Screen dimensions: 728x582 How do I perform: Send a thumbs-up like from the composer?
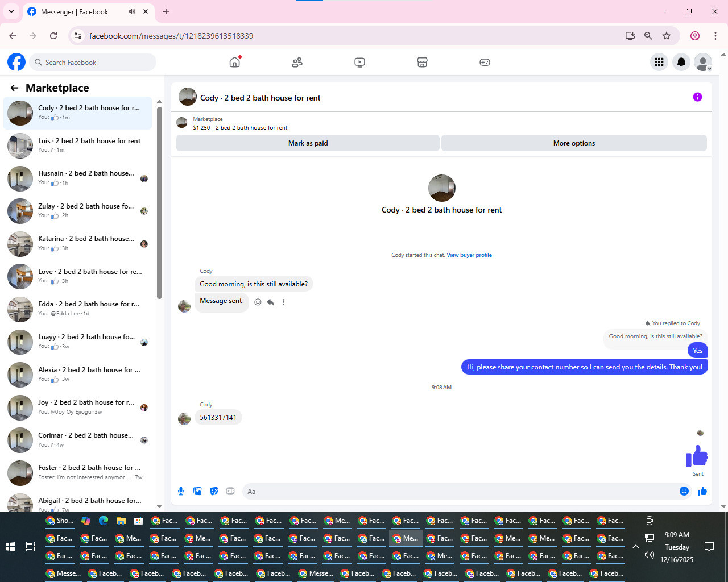[x=702, y=491]
